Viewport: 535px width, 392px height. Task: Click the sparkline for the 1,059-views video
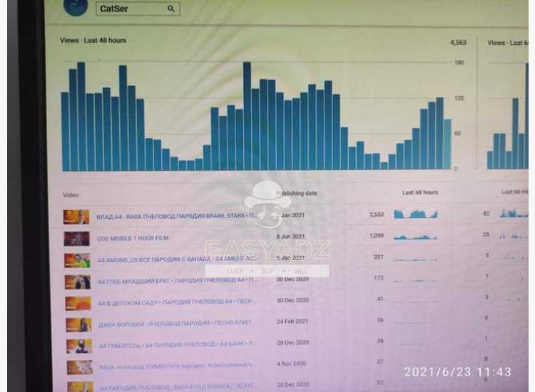(x=415, y=237)
